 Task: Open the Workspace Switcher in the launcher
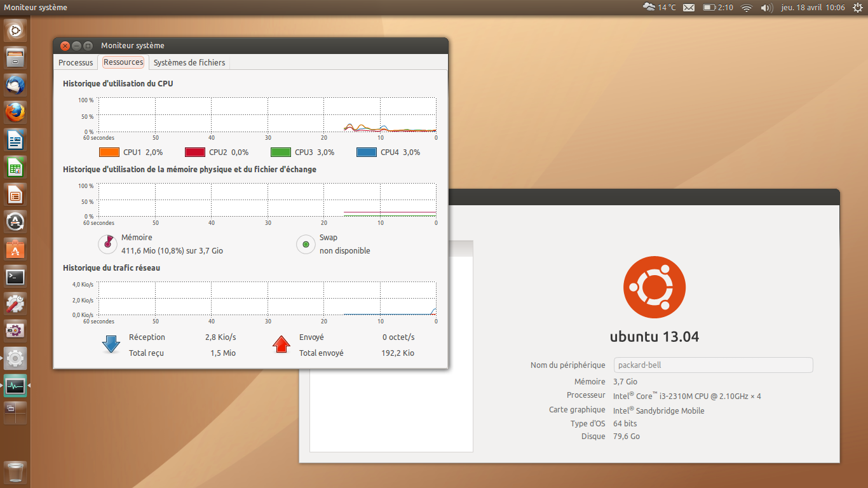pyautogui.click(x=15, y=413)
